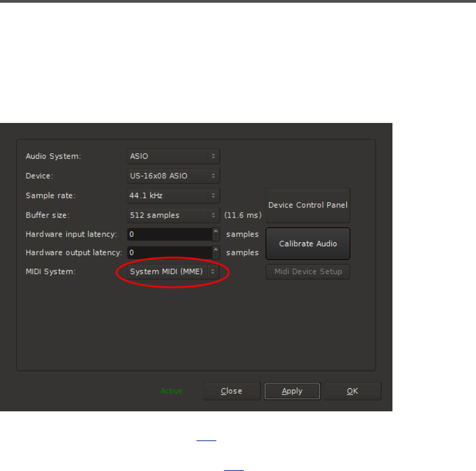The image size is (476, 471).
Task: Open the Buffer size dropdown at 512 samples
Action: click(173, 215)
